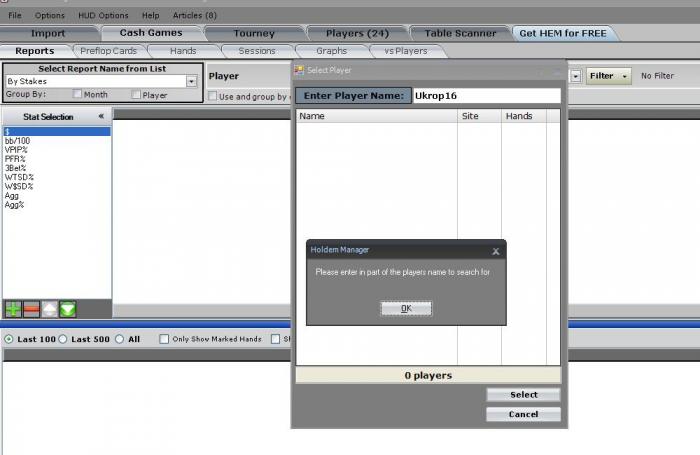Switch to the Tourney tab
The height and width of the screenshot is (455, 700).
(254, 33)
